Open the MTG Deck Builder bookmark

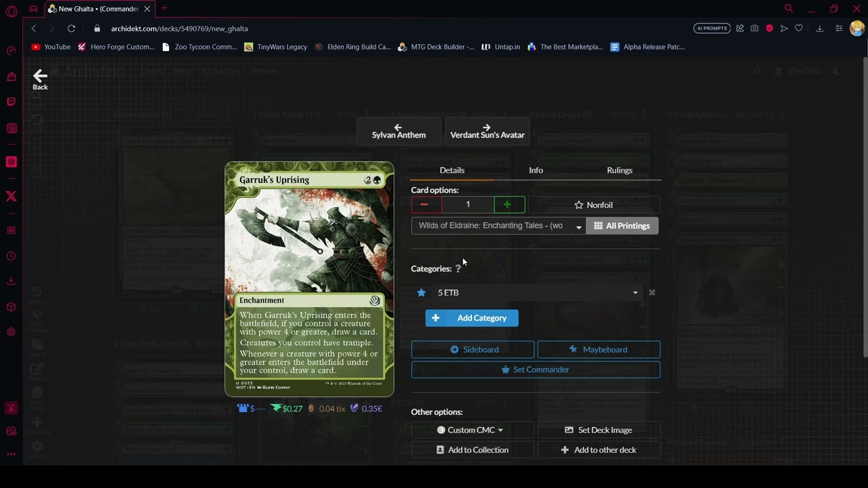pyautogui.click(x=436, y=47)
